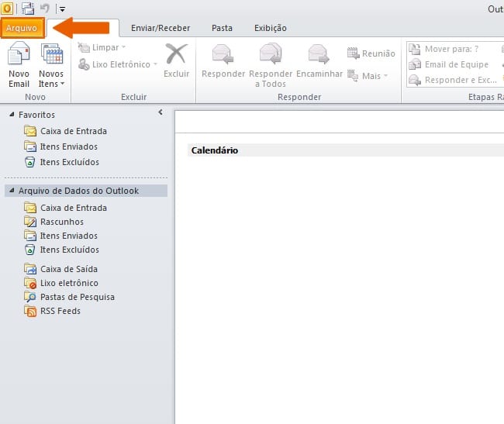Switch to the Exibição tab
This screenshot has width=504, height=424.
pos(270,28)
